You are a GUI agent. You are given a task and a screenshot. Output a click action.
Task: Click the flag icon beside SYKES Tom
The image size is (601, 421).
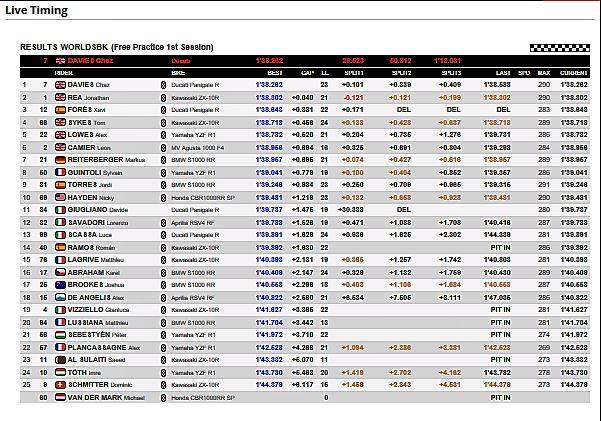click(x=60, y=122)
